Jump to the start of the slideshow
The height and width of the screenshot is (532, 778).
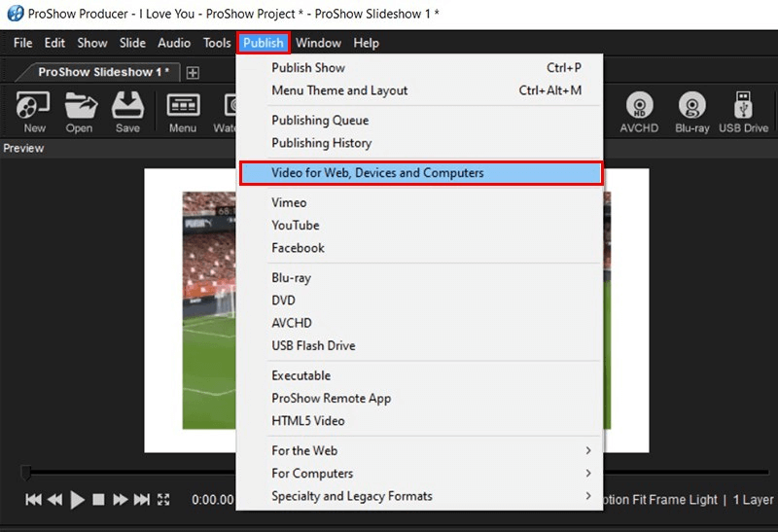click(x=34, y=500)
